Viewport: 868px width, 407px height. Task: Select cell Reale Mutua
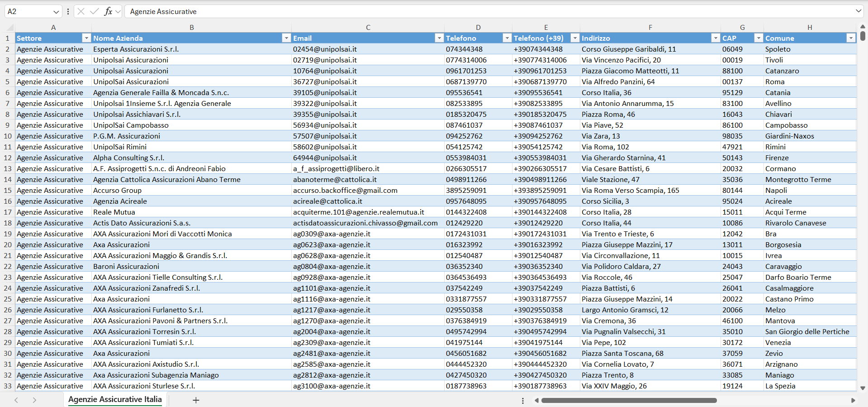pyautogui.click(x=191, y=212)
